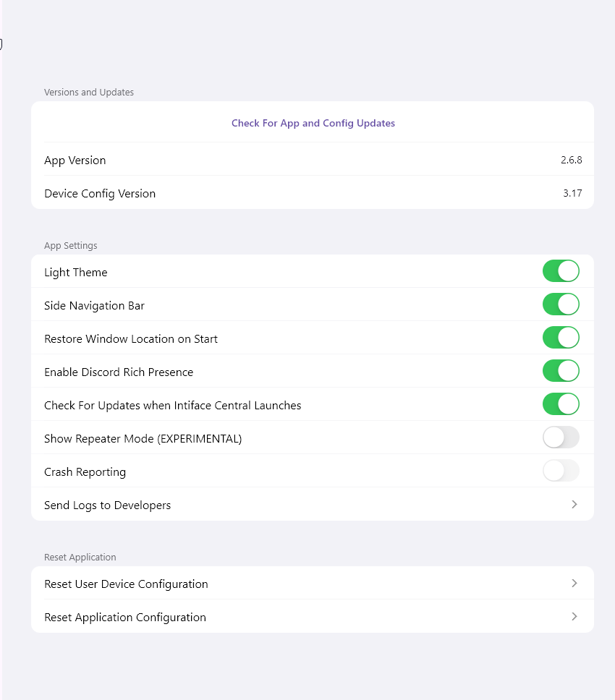Disable the Discord Rich Presence switch

[x=561, y=371]
